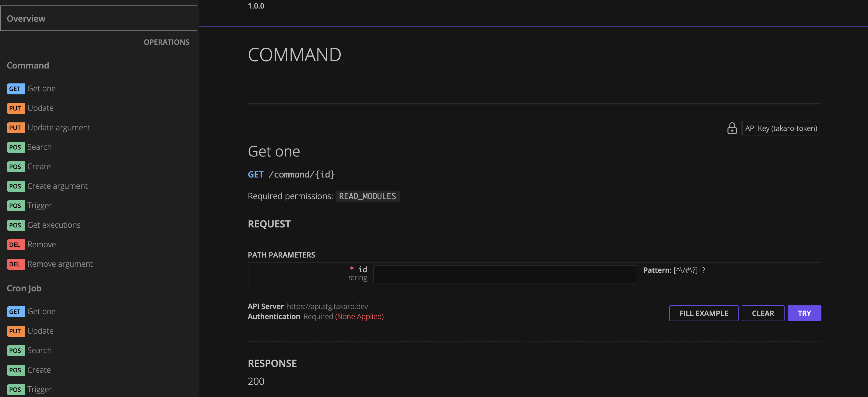Screen dimensions: 868x397
Task: Select the DEL icon for Remove argument
Action: click(15, 264)
